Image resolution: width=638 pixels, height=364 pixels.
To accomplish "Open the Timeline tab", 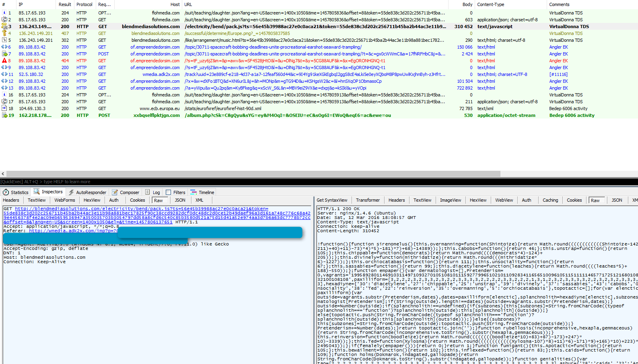I will coord(202,192).
